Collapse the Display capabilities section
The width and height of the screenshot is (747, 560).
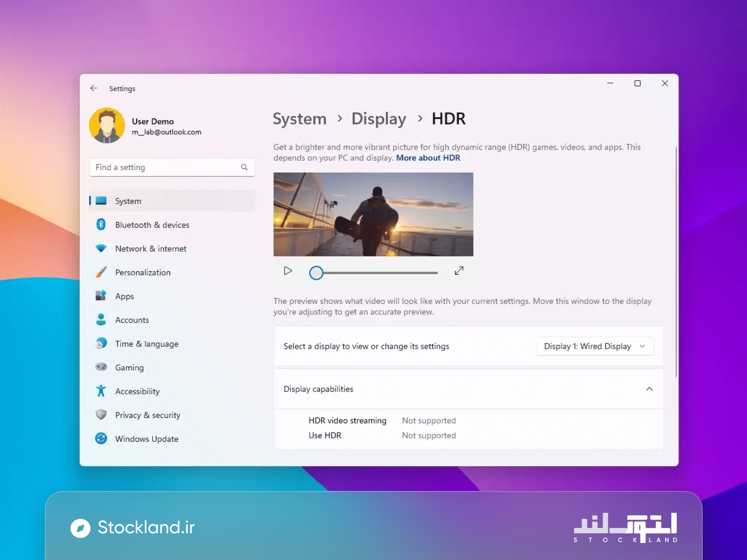click(x=649, y=389)
